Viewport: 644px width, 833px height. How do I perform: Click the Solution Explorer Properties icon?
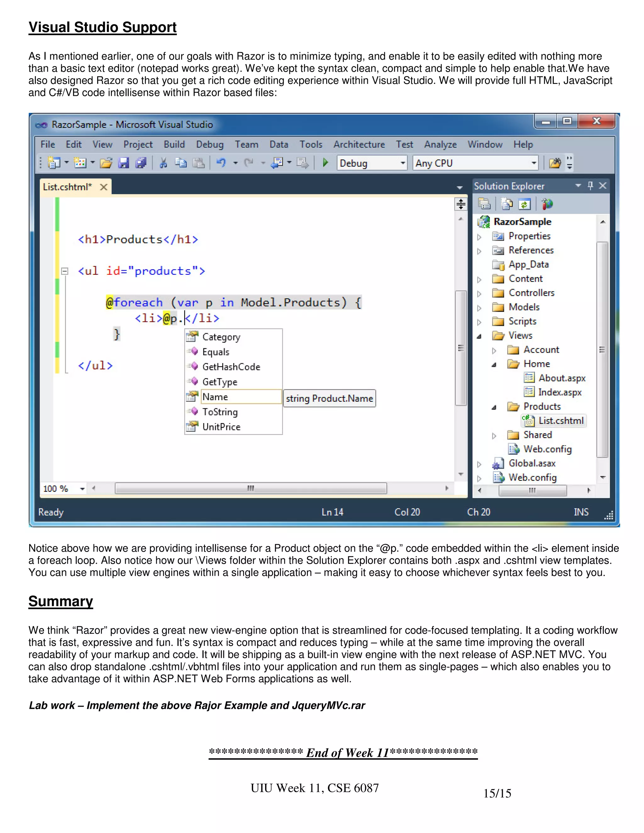point(484,204)
